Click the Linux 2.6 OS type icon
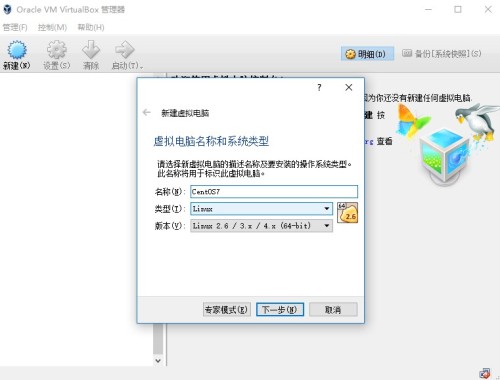 coord(347,212)
